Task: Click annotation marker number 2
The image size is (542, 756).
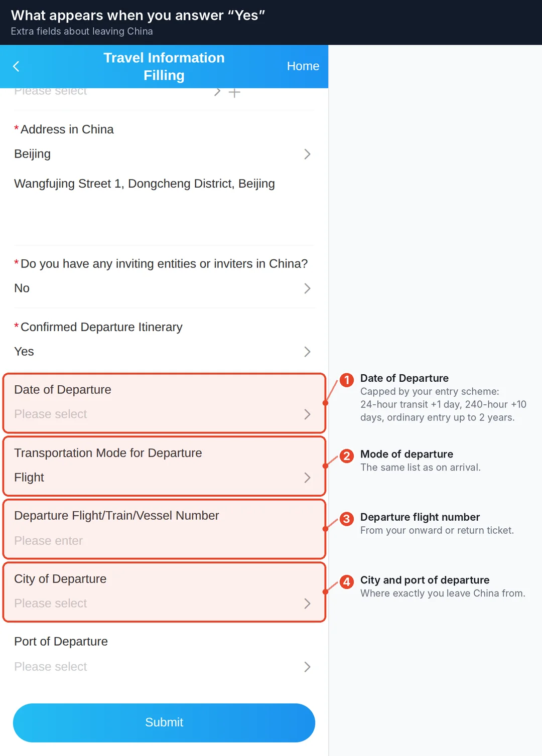Action: coord(346,456)
